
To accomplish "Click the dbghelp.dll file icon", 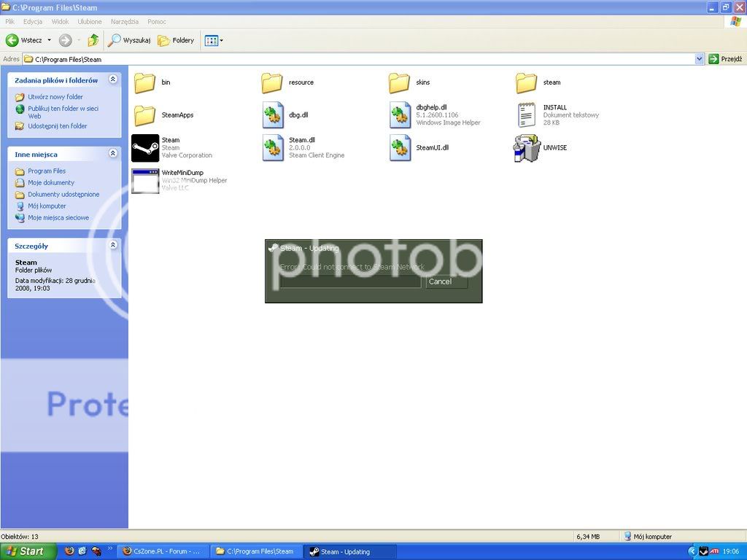I will coord(400,115).
